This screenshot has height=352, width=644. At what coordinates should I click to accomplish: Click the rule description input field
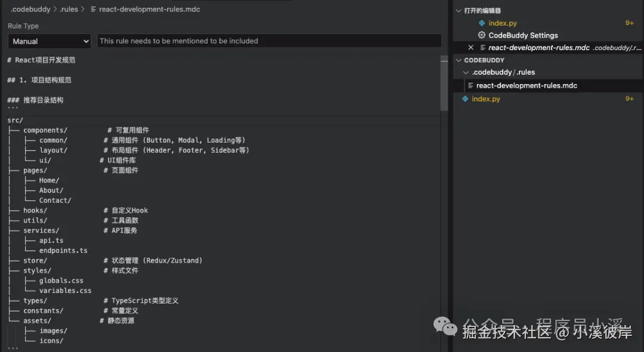point(269,41)
